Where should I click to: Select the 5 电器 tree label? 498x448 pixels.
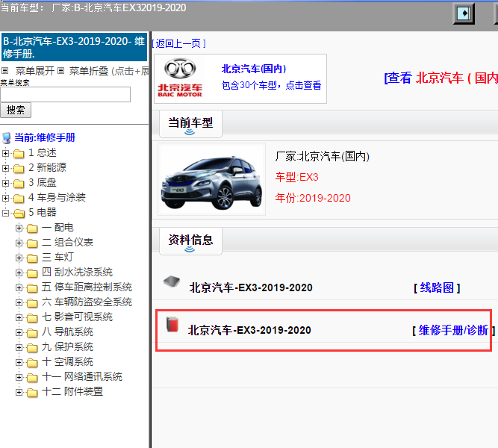(43, 213)
